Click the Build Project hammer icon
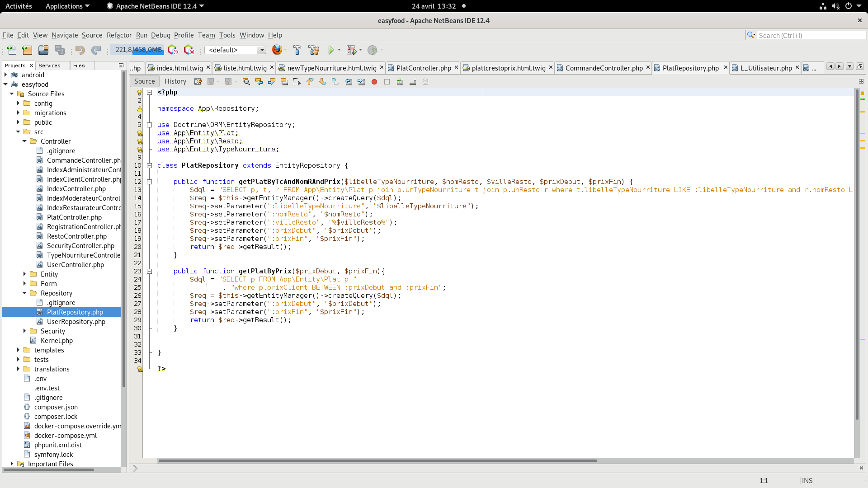This screenshot has height=488, width=868. (297, 50)
